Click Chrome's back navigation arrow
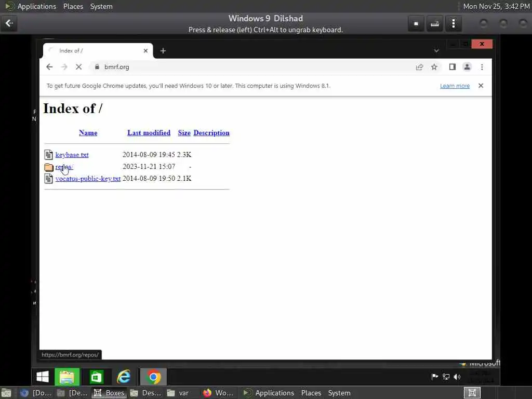Viewport: 532px width, 399px height. (x=49, y=67)
